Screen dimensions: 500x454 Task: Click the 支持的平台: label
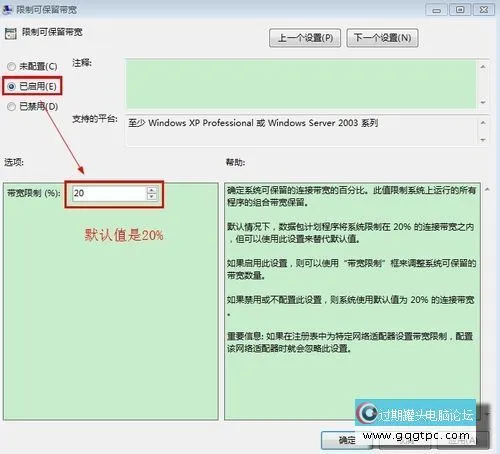(x=95, y=119)
